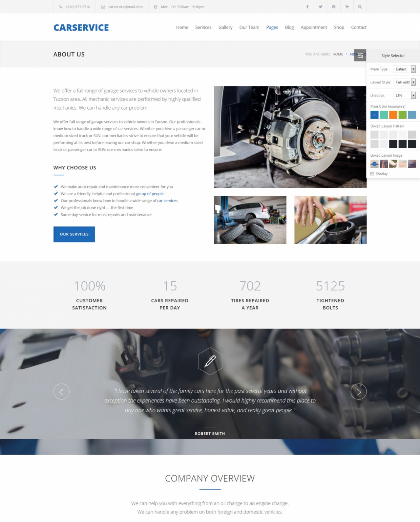
Task: Click the clock opening-hours icon
Action: click(156, 7)
